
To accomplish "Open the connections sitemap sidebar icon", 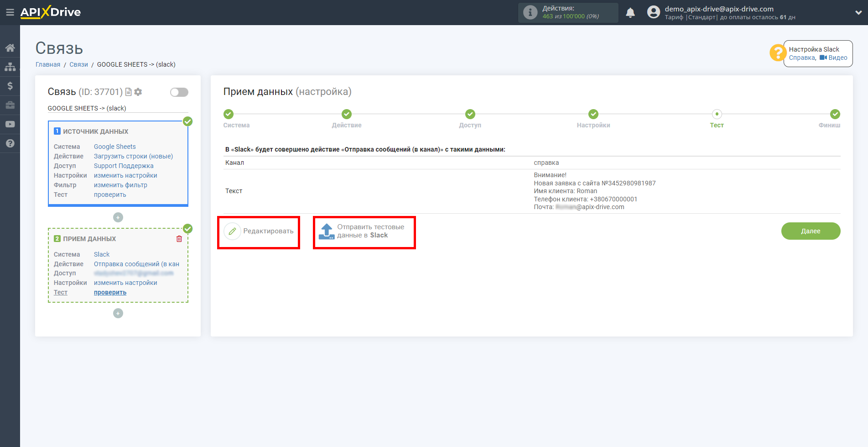I will point(10,67).
